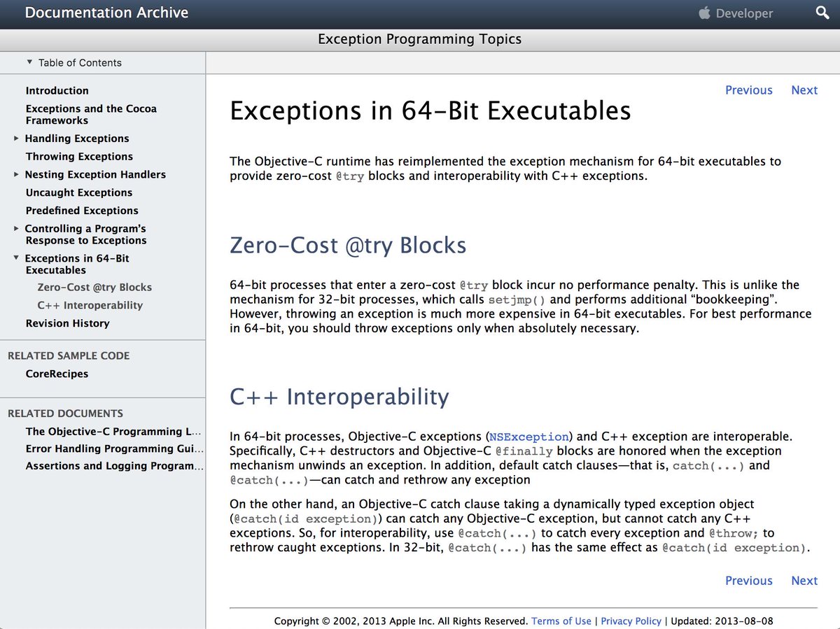
Task: Open Assertions and Logging Programming document
Action: 115,466
